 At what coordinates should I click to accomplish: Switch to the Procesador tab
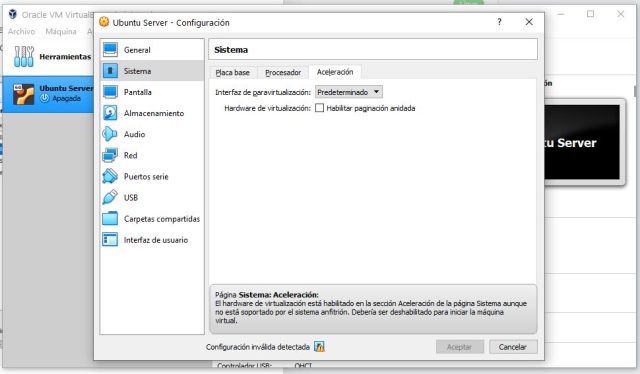283,72
